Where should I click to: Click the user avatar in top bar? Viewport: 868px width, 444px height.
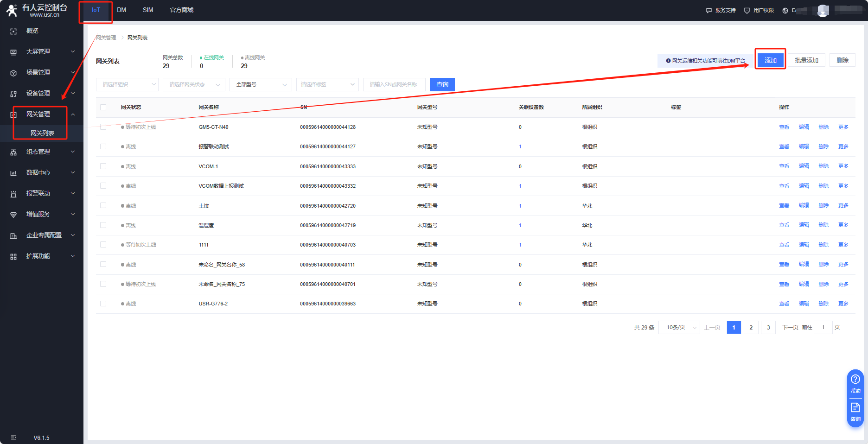coord(823,11)
